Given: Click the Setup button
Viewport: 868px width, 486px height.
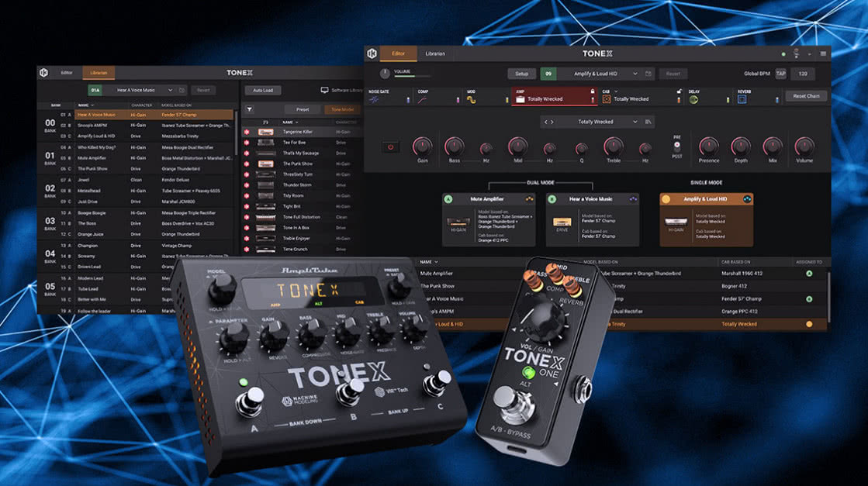Looking at the screenshot, I should [521, 74].
